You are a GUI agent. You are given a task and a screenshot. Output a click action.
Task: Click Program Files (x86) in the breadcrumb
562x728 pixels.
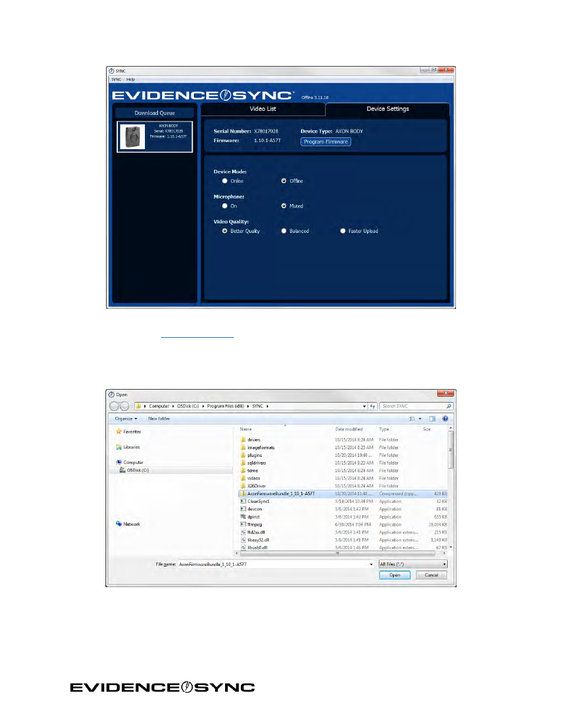[x=225, y=406]
